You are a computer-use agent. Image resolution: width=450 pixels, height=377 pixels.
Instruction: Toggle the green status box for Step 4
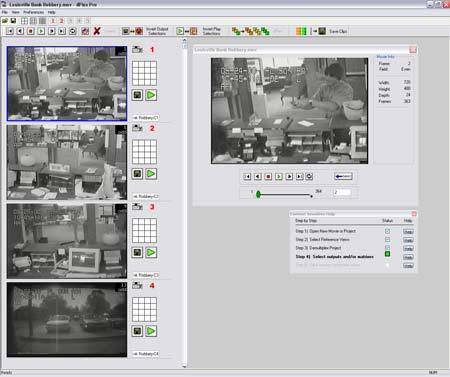[387, 254]
